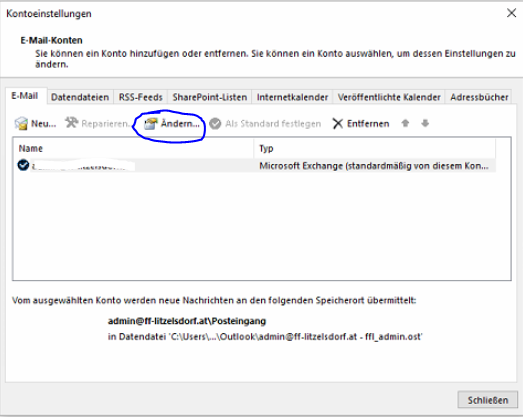Click the Entfernen X icon
The height and width of the screenshot is (417, 523).
click(338, 124)
